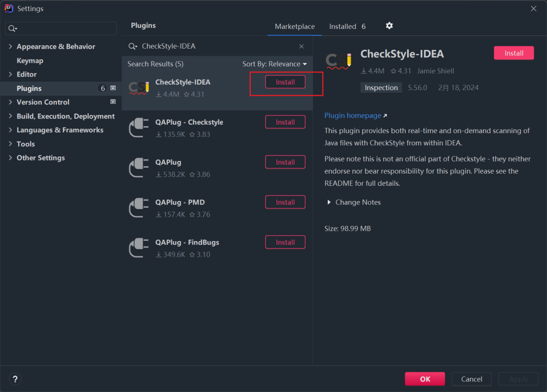Viewport: 547px width, 392px height.
Task: Click the Apply button
Action: [519, 379]
